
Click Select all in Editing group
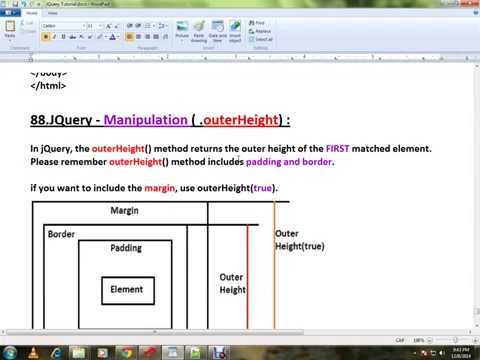pos(261,39)
